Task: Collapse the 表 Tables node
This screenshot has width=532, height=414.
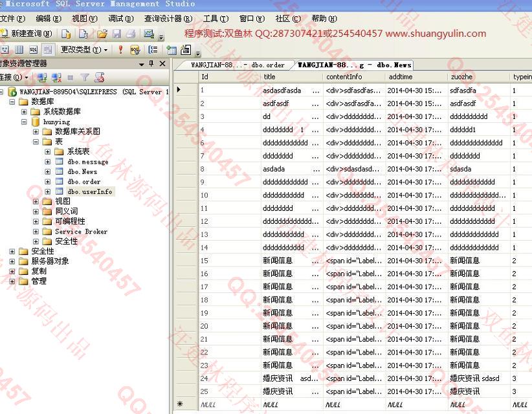Action: (36, 142)
